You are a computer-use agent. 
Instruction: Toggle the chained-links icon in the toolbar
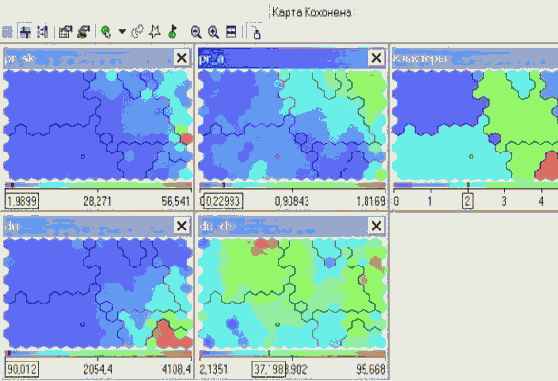tap(137, 32)
